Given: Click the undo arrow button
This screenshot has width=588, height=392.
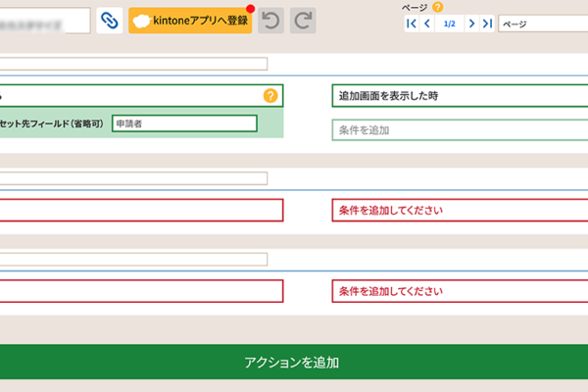Looking at the screenshot, I should 270,21.
